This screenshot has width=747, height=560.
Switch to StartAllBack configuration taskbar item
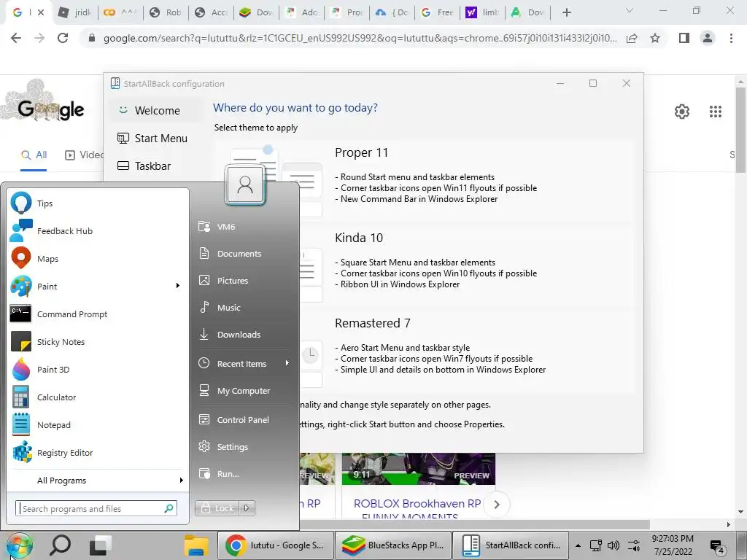[511, 545]
